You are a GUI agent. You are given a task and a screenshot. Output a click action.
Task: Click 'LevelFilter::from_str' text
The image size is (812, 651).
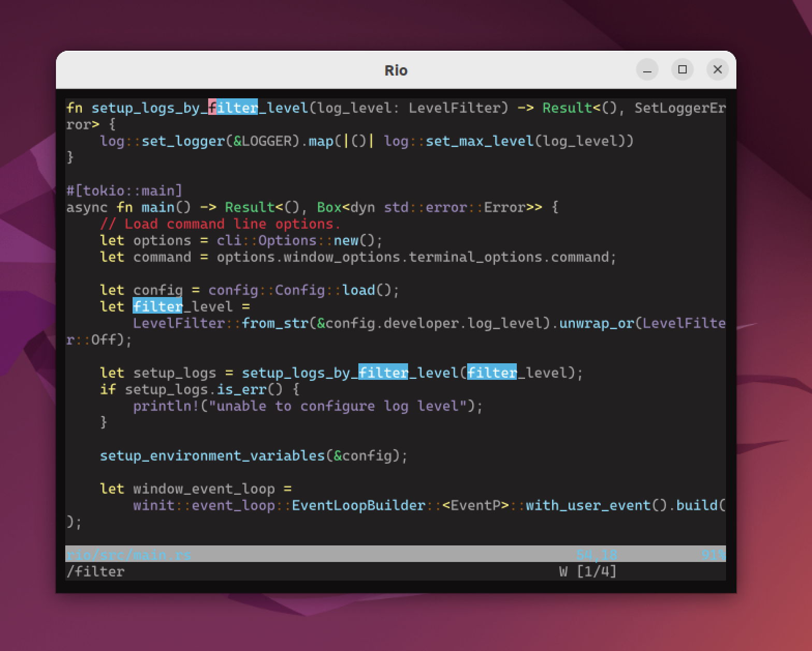(221, 323)
